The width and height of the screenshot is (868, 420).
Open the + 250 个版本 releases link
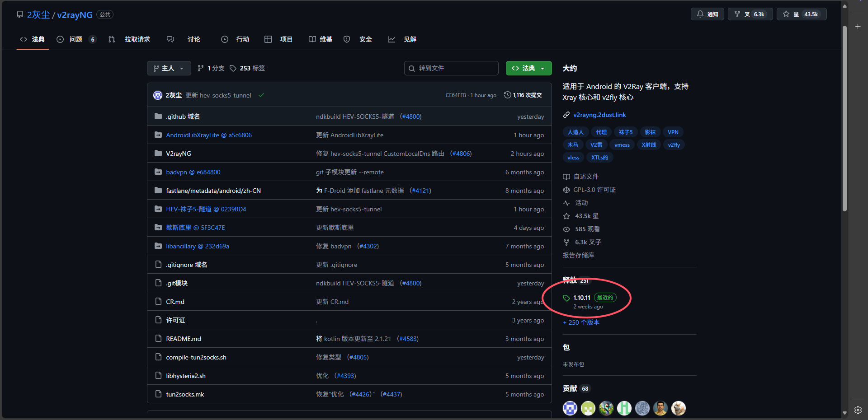point(581,322)
